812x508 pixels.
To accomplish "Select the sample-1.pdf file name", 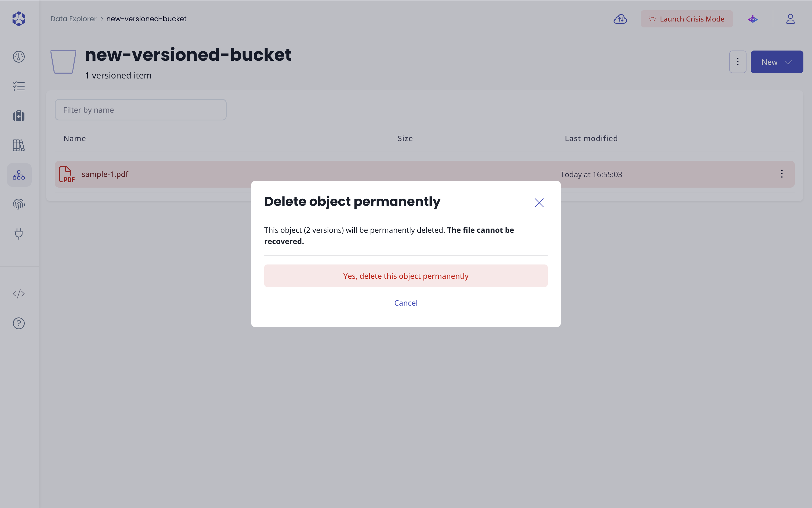I will (105, 174).
